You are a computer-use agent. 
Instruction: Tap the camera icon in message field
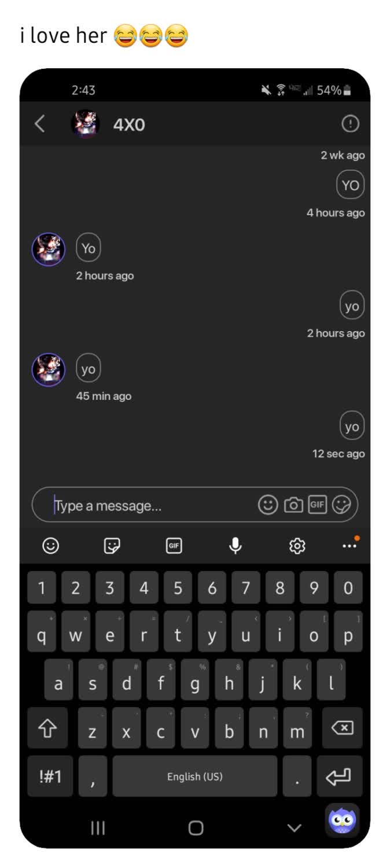pos(293,505)
